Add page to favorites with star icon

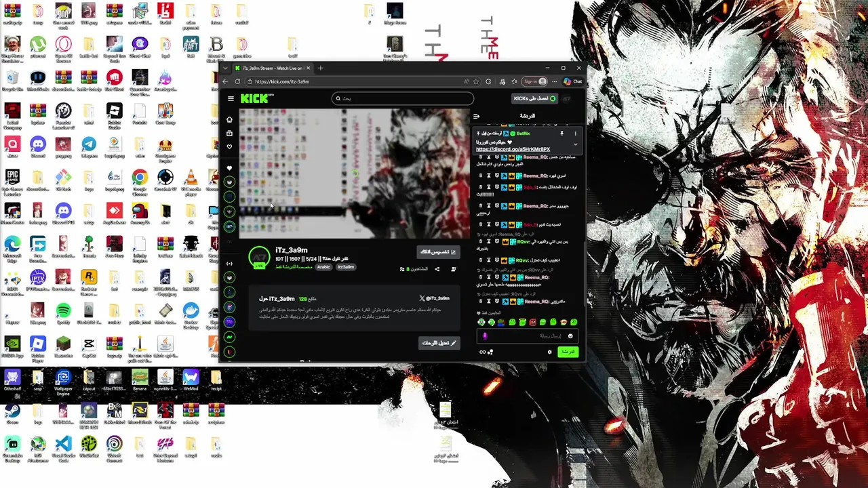[476, 81]
